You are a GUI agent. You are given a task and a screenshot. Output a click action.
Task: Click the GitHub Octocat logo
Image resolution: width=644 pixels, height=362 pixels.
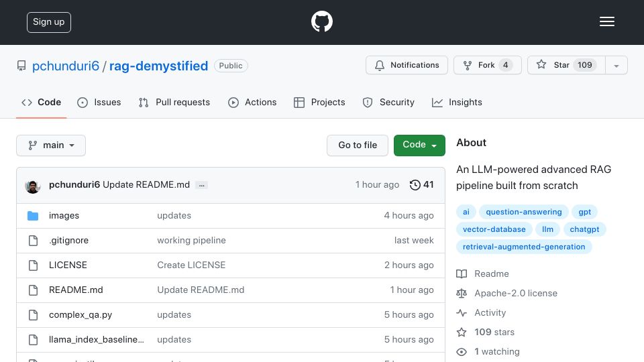coord(321,21)
